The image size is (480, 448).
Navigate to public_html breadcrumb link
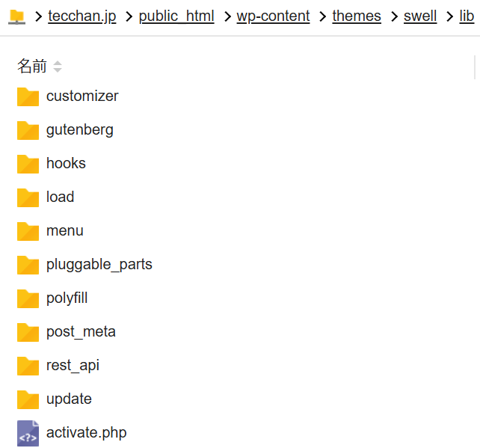point(176,16)
